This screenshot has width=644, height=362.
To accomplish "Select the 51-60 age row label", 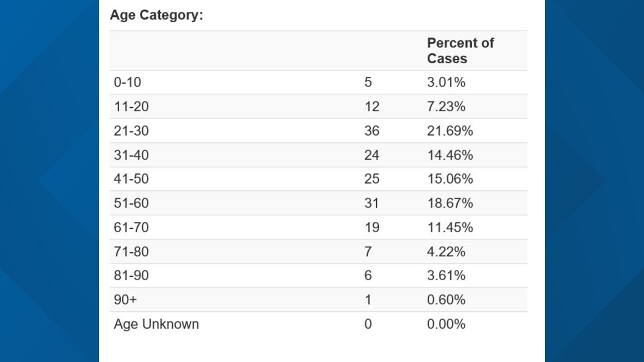I will coord(131,203).
